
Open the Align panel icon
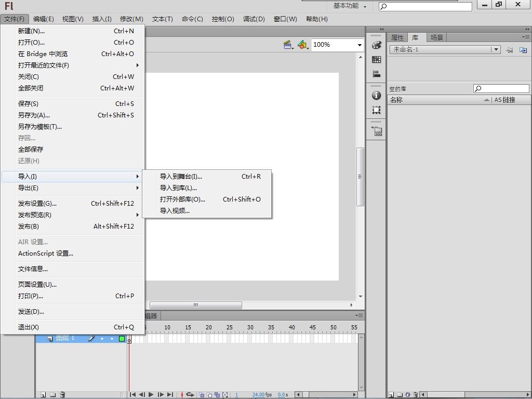[377, 74]
